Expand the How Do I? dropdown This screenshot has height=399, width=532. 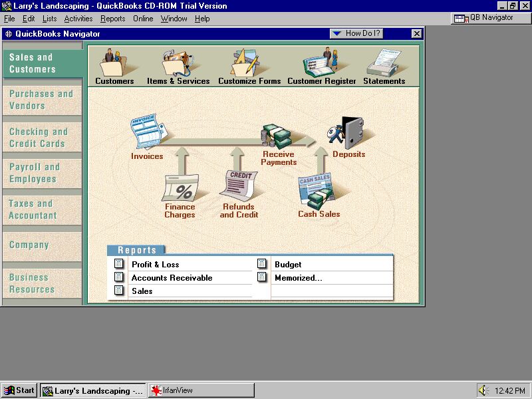(356, 34)
